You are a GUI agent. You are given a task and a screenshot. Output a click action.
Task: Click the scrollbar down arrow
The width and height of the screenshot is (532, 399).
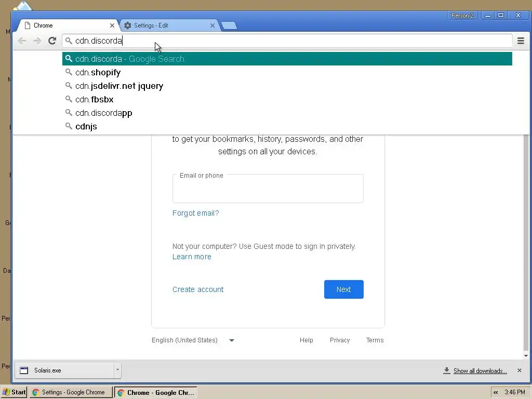coord(526,356)
